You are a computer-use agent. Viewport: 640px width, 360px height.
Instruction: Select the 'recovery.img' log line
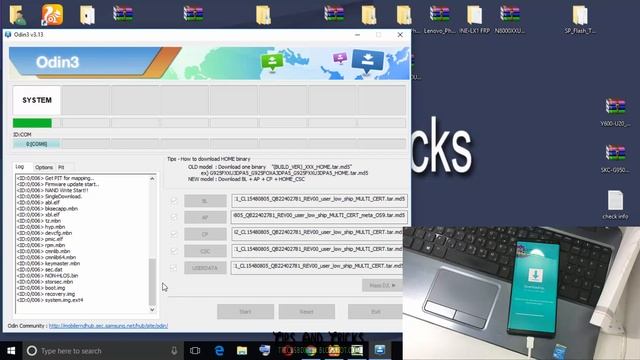(x=46, y=294)
